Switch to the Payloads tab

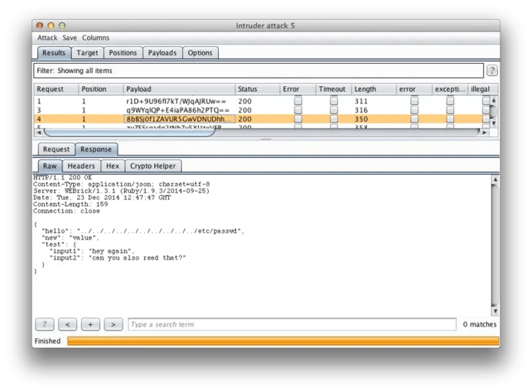pyautogui.click(x=162, y=53)
